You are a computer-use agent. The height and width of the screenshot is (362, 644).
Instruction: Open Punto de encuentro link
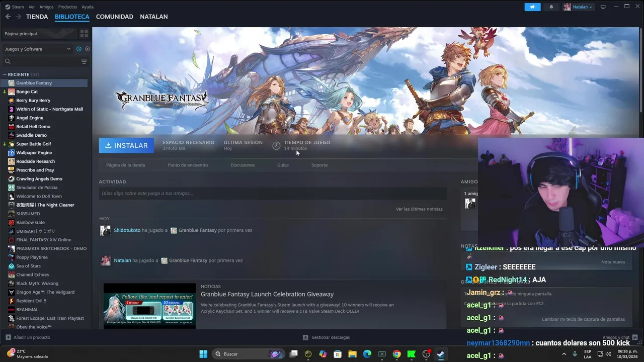point(188,165)
